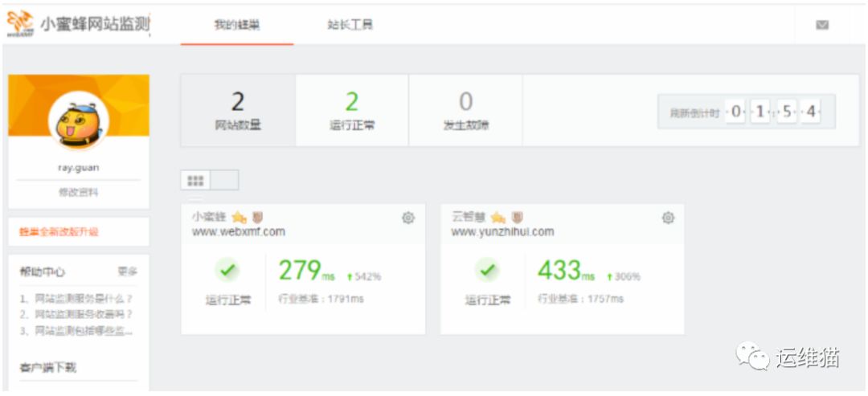
Task: Click green checkmark status on webxmf card
Action: tap(228, 271)
